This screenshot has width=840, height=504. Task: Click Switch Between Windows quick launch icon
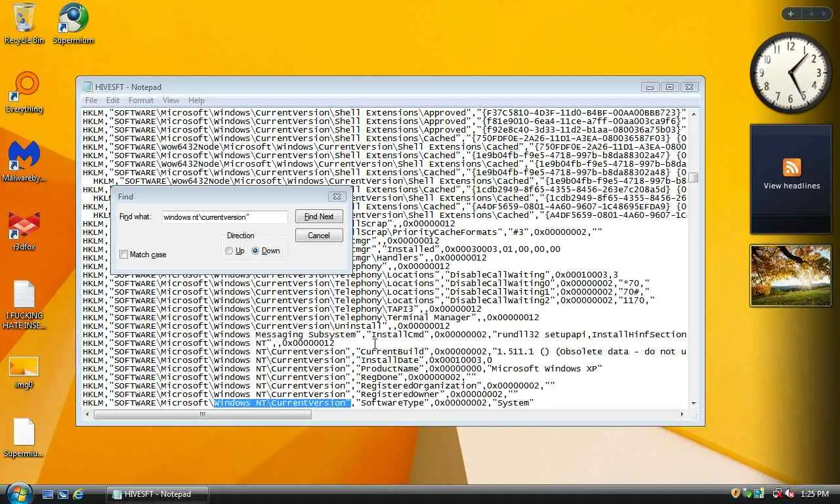click(x=63, y=493)
